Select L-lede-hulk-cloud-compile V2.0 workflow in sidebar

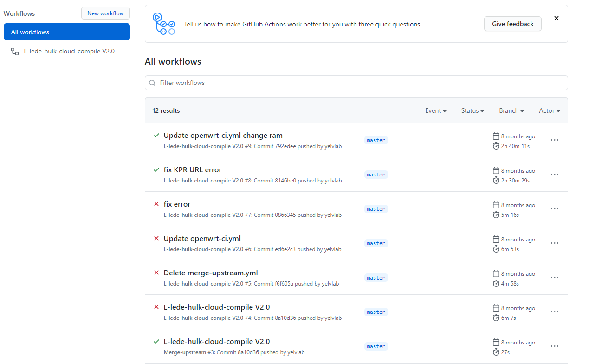tap(67, 51)
